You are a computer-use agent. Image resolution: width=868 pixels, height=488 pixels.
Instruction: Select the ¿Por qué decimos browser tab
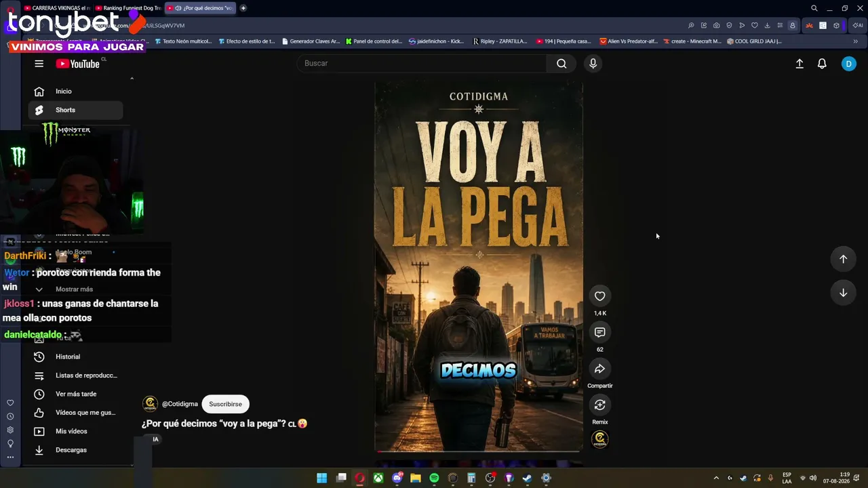coord(201,8)
